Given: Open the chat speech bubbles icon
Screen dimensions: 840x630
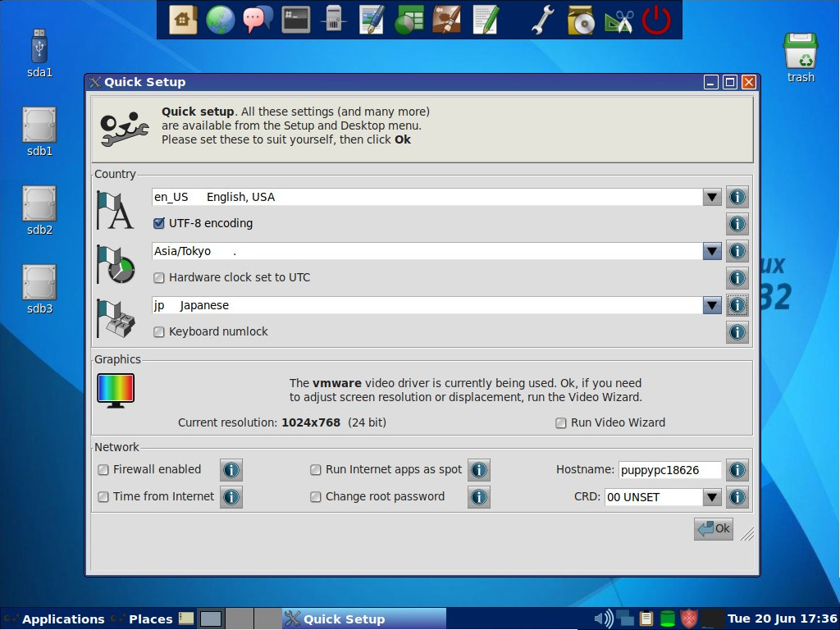Looking at the screenshot, I should (x=258, y=20).
